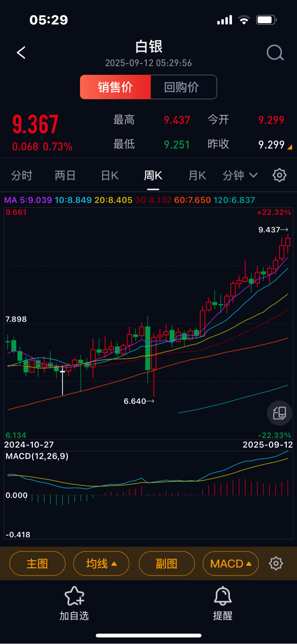Tap the orange triangle beside 昨收 9.299
Viewport: 297px width, 644px height.
click(x=290, y=147)
